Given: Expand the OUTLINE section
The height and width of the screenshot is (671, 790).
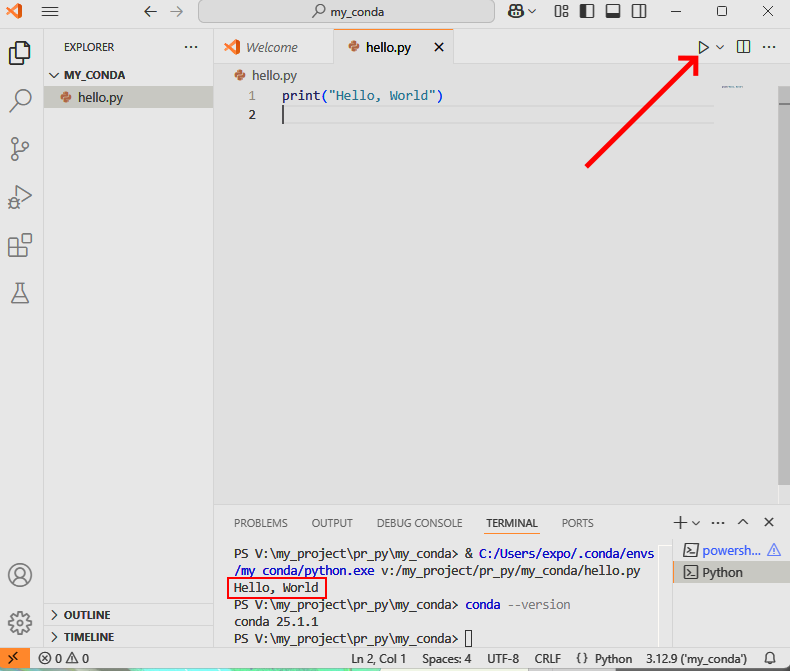Looking at the screenshot, I should point(87,615).
